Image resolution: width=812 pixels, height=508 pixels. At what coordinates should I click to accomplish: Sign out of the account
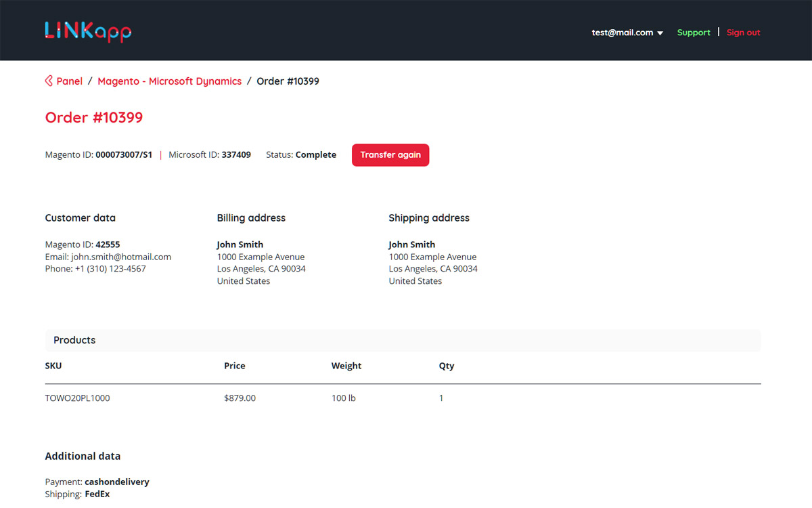(x=743, y=33)
